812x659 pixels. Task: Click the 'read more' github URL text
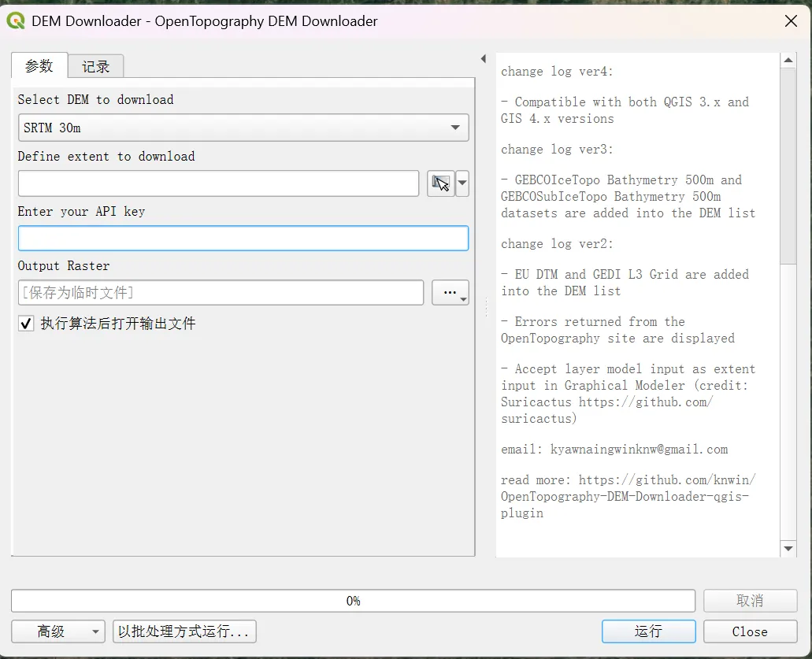[628, 497]
